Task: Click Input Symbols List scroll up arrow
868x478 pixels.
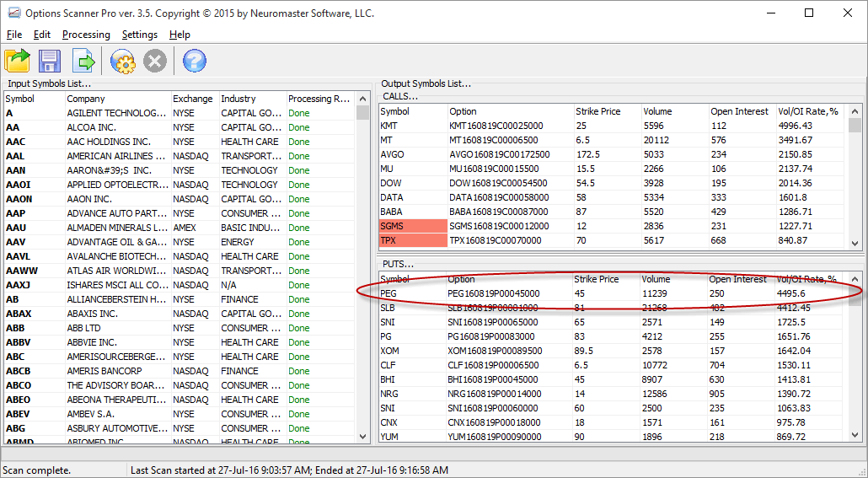Action: coord(362,99)
